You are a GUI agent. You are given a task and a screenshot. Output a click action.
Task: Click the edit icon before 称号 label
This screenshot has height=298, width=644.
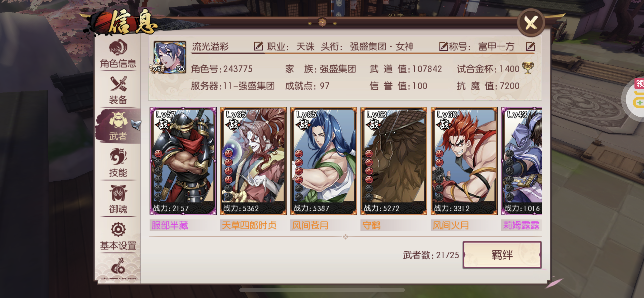point(444,46)
